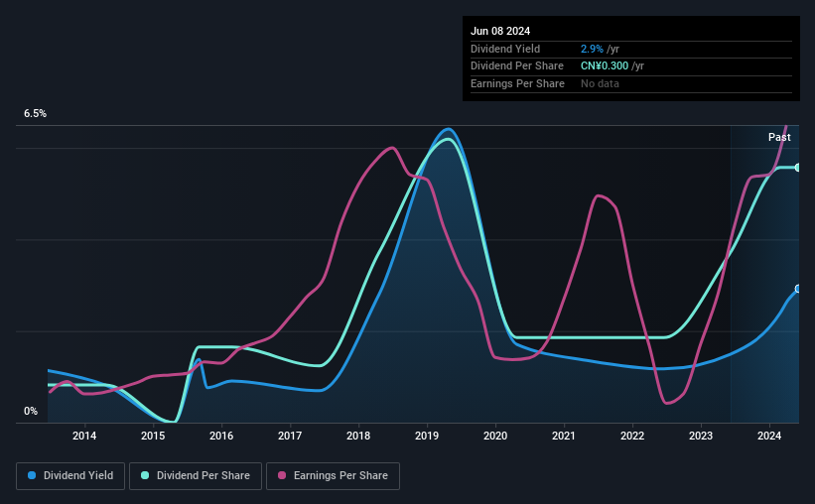Click the 2020 x-axis label
The width and height of the screenshot is (815, 504).
495,436
